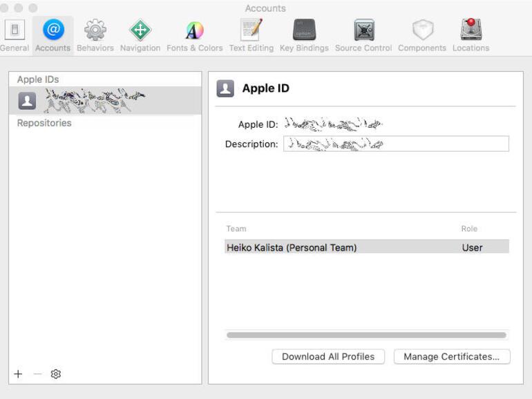
Task: Show the Key Bindings preferences
Action: point(304,36)
